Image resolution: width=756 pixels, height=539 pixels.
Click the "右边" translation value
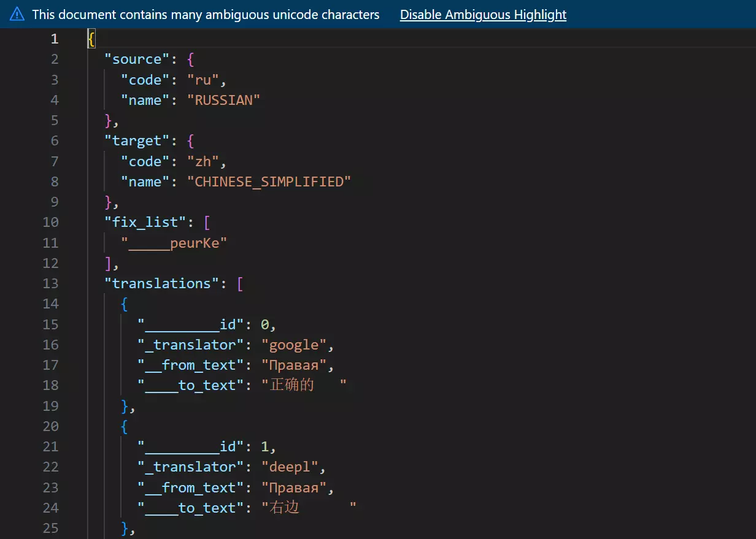(x=309, y=508)
